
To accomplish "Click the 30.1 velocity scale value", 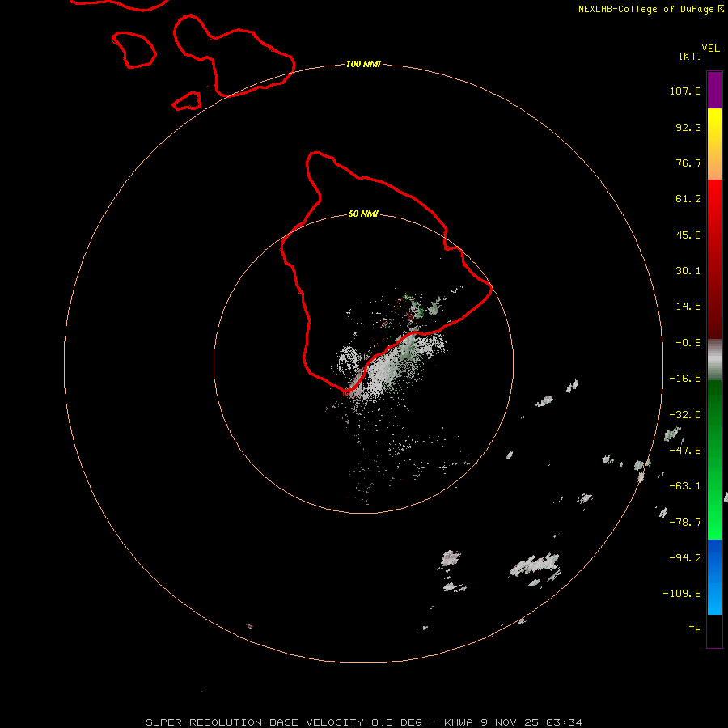I will tap(688, 271).
